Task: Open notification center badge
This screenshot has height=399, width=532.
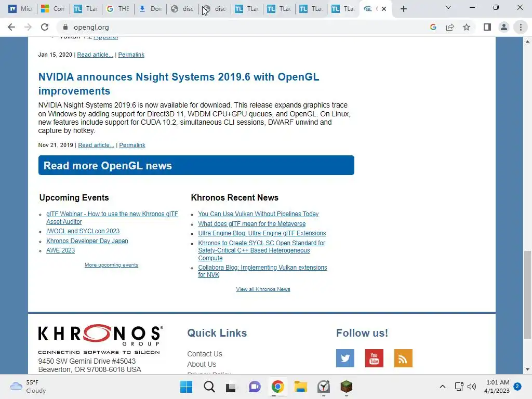Action: coord(517,387)
